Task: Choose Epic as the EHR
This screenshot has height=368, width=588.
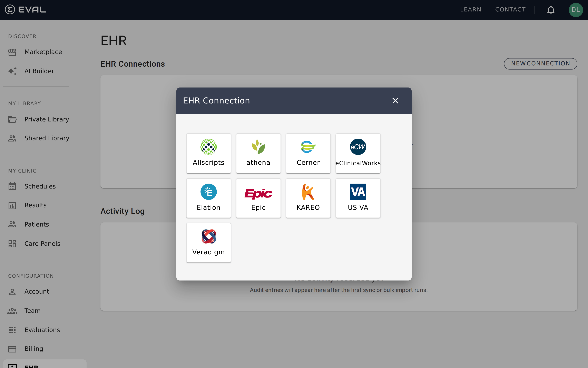Action: pyautogui.click(x=258, y=198)
